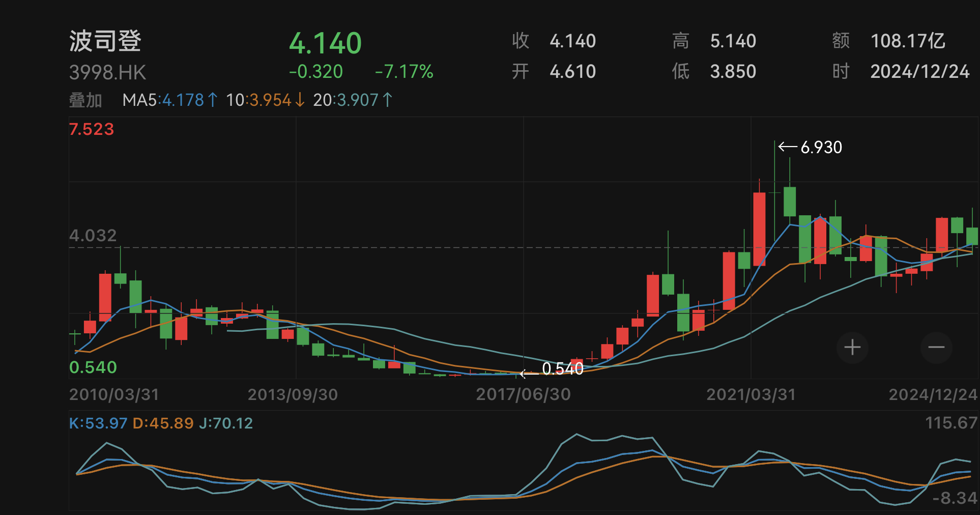Click the turnover value 108.17亿
Screen dimensions: 980x515
click(909, 40)
